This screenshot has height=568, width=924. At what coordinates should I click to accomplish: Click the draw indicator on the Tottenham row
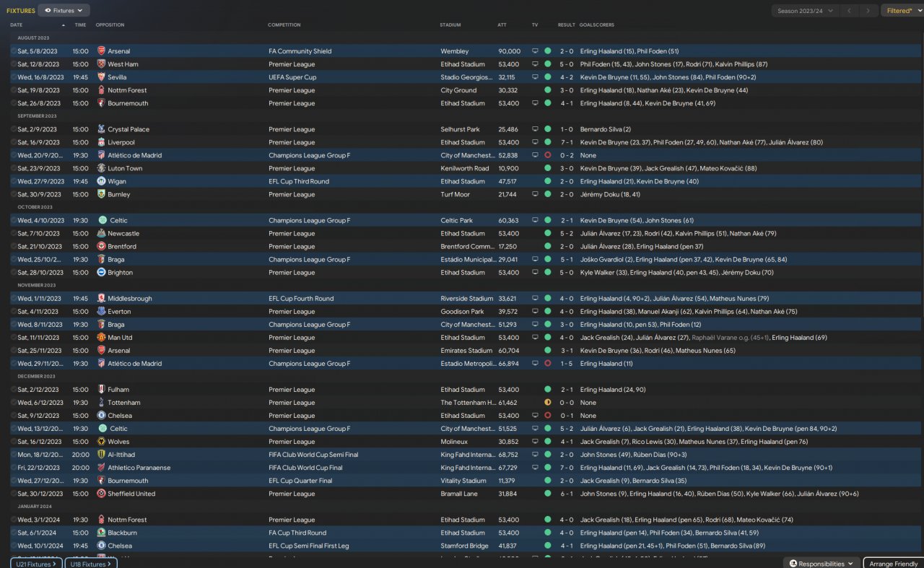click(x=547, y=403)
